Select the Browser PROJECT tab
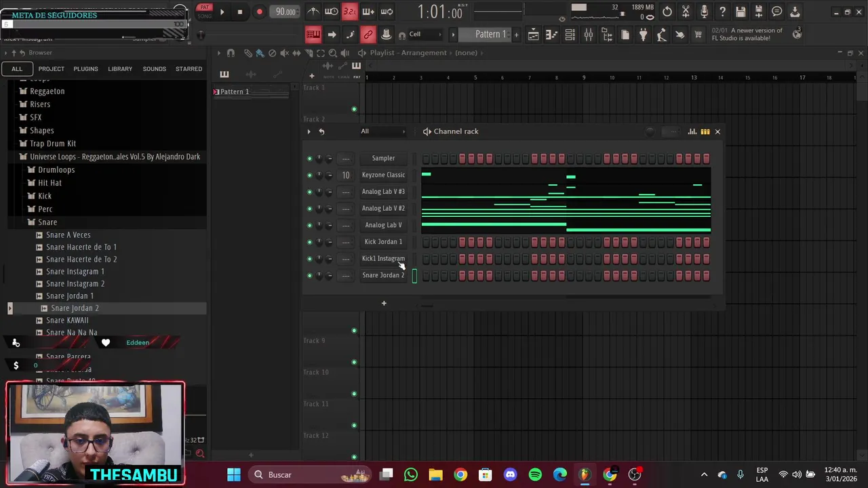The image size is (868, 488). point(52,68)
